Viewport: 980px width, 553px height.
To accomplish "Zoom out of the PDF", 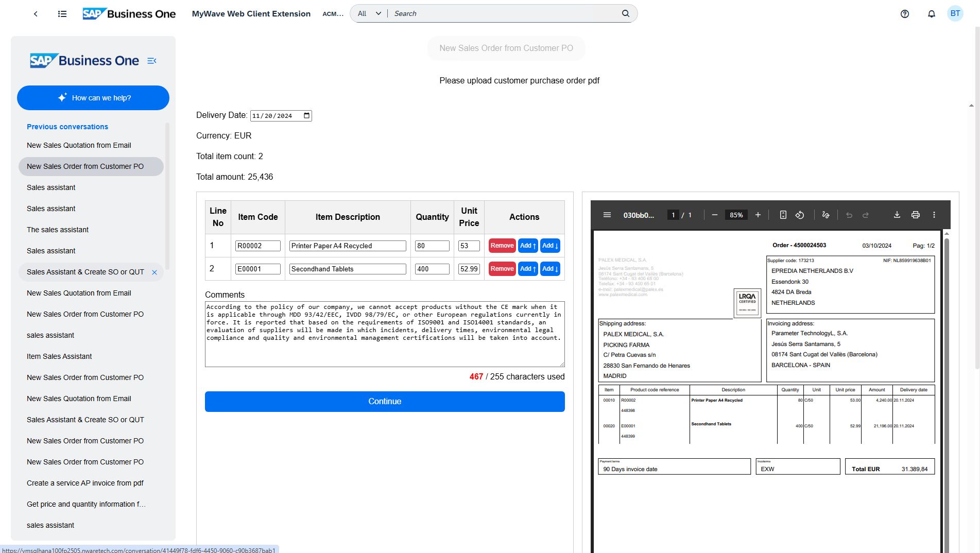I will tap(714, 215).
